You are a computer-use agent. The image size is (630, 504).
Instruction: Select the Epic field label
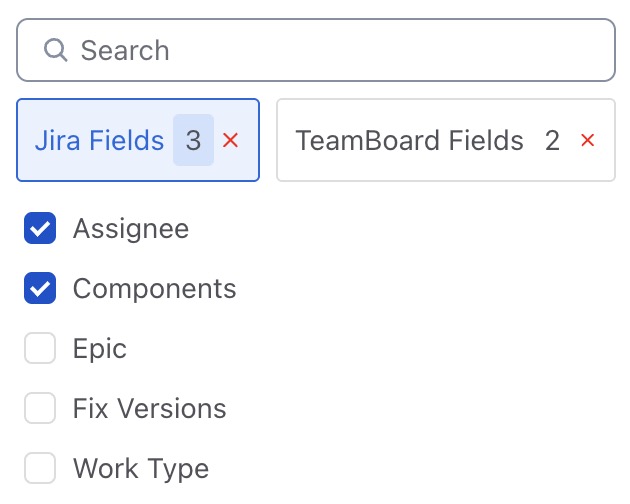(x=100, y=349)
